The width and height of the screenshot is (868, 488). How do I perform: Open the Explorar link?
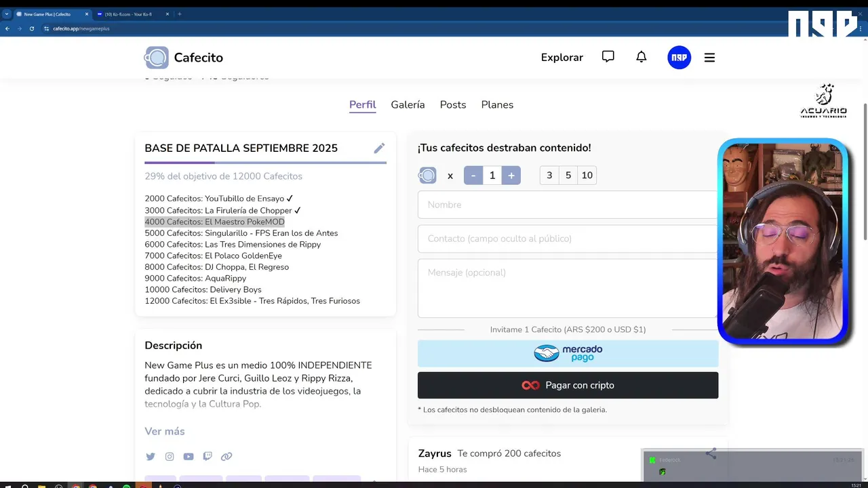[562, 58]
